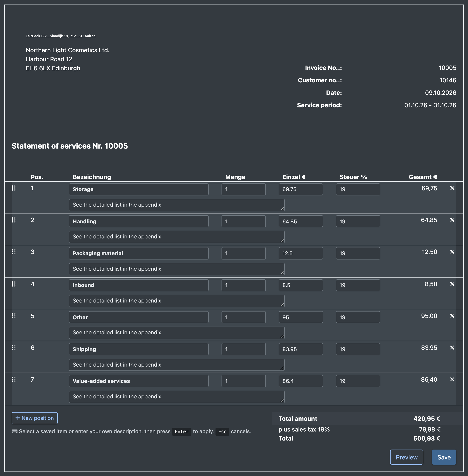Remove the Other position with the X icon
The height and width of the screenshot is (476, 468).
point(452,316)
